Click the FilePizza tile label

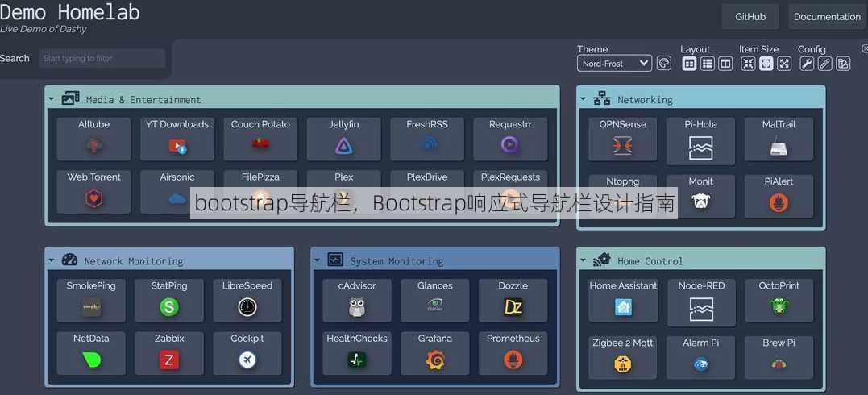[x=260, y=177]
